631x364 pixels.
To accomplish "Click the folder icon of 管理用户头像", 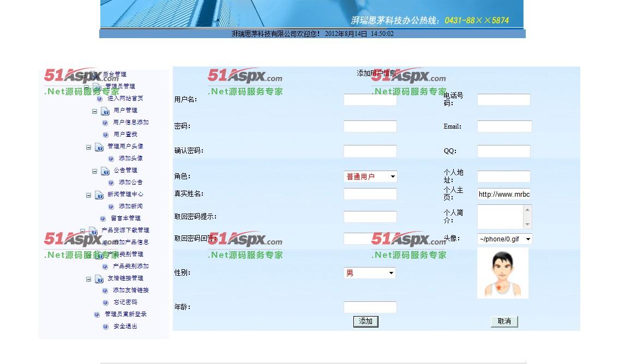I will tap(99, 147).
